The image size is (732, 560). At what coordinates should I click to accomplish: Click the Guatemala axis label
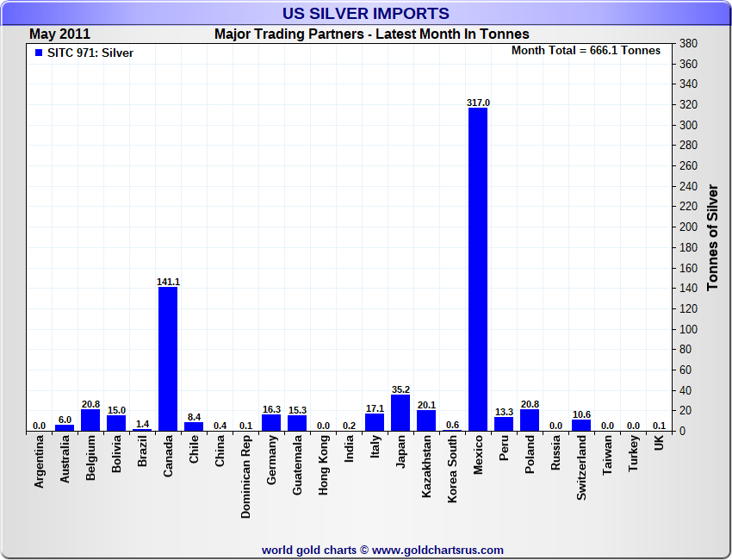[x=297, y=464]
